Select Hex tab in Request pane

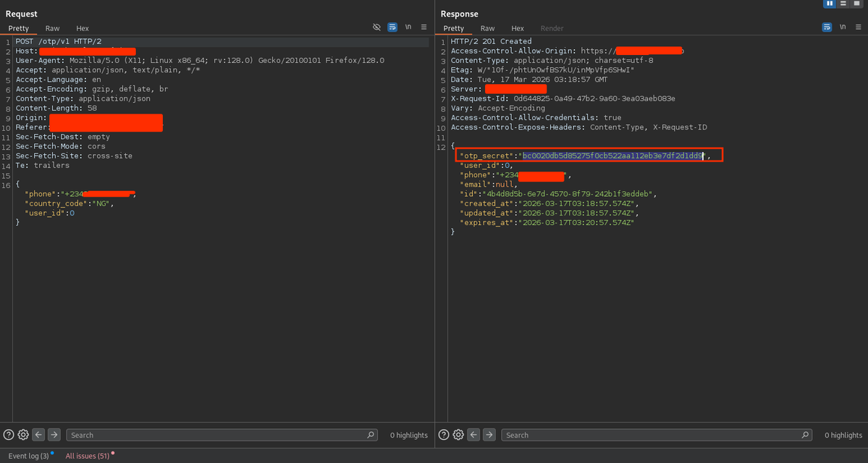pyautogui.click(x=83, y=28)
